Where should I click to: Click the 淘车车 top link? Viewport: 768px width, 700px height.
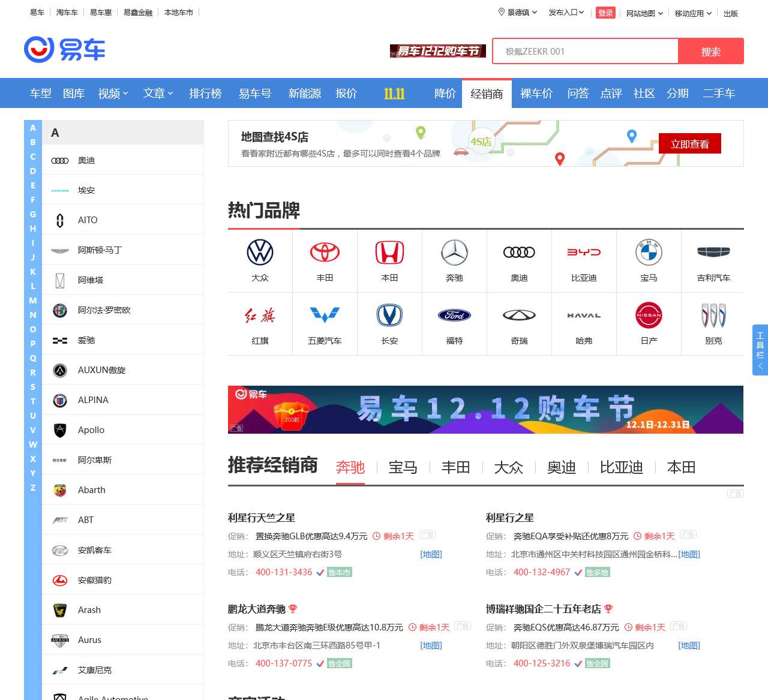click(x=67, y=12)
